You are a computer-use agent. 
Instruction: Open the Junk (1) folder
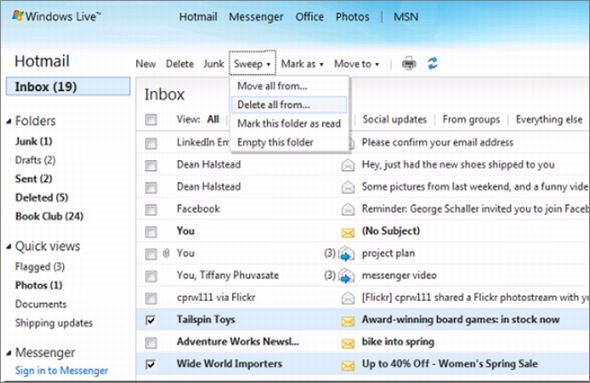pyautogui.click(x=33, y=141)
